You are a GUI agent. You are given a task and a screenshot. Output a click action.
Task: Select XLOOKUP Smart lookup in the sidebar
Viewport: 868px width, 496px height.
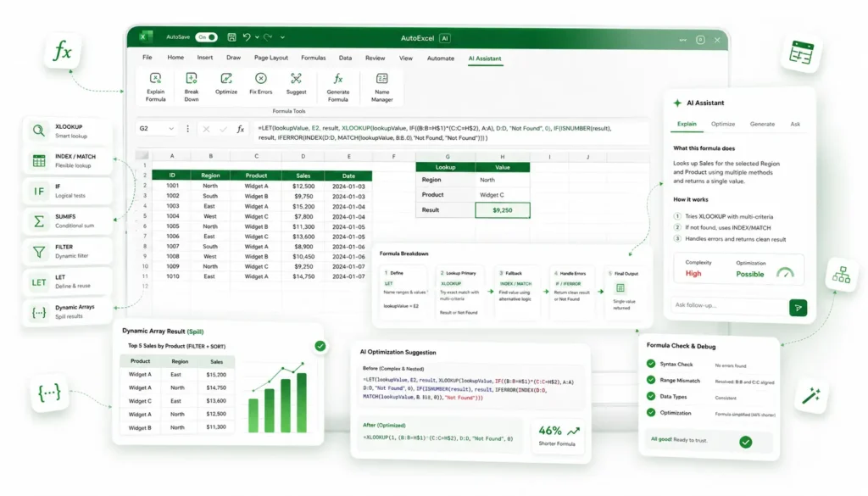click(x=68, y=131)
